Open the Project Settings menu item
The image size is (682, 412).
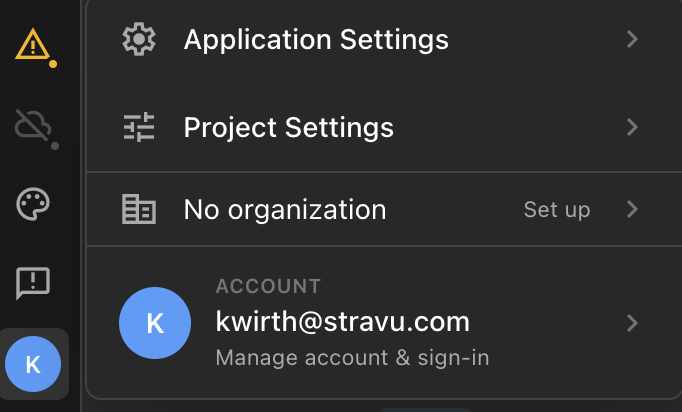click(384, 127)
